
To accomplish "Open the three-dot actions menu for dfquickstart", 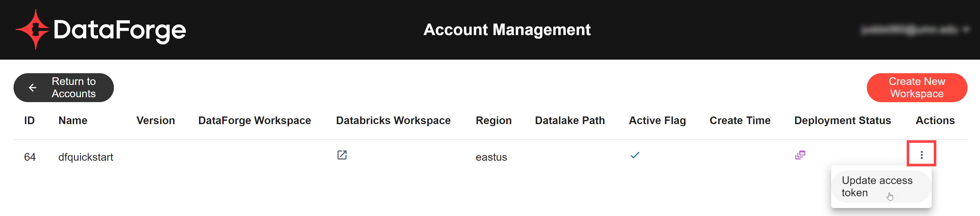I will 922,155.
